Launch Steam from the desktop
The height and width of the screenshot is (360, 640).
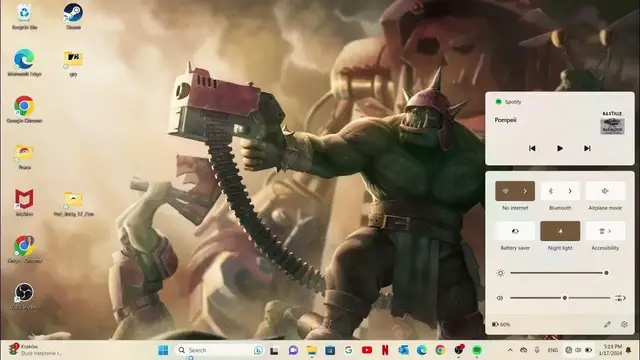[x=73, y=17]
